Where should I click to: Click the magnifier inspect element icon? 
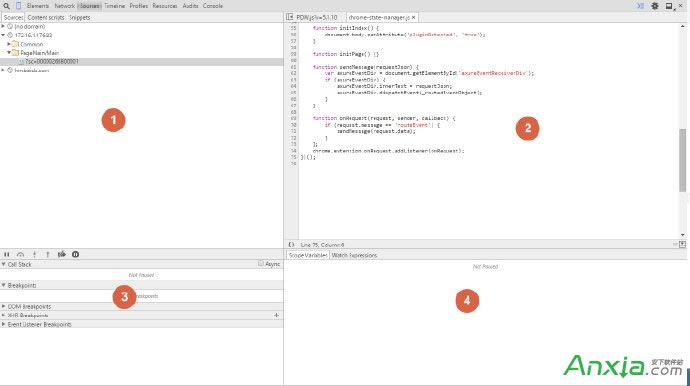click(6, 6)
